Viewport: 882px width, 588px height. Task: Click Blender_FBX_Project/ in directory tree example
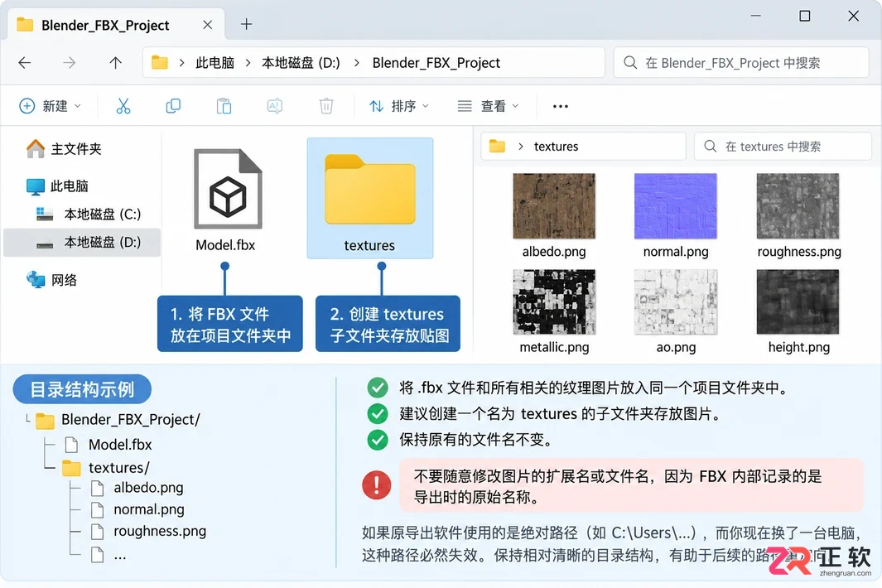tap(131, 419)
